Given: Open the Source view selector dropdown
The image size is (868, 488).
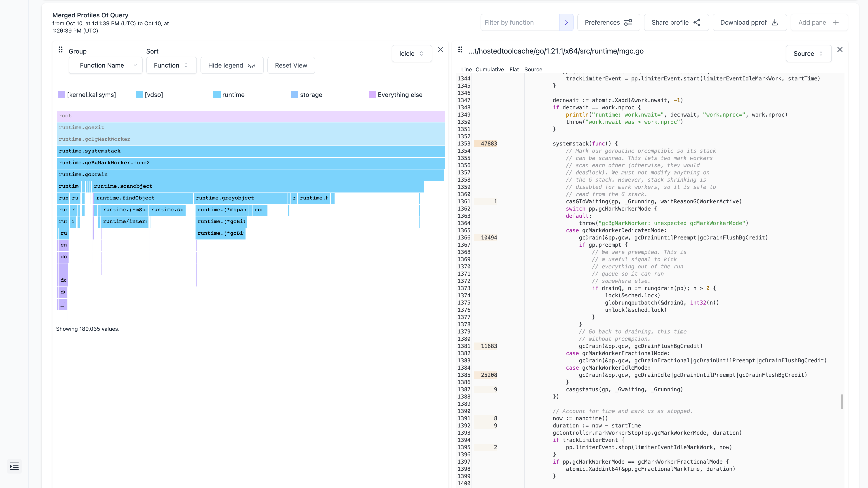Looking at the screenshot, I should (808, 54).
